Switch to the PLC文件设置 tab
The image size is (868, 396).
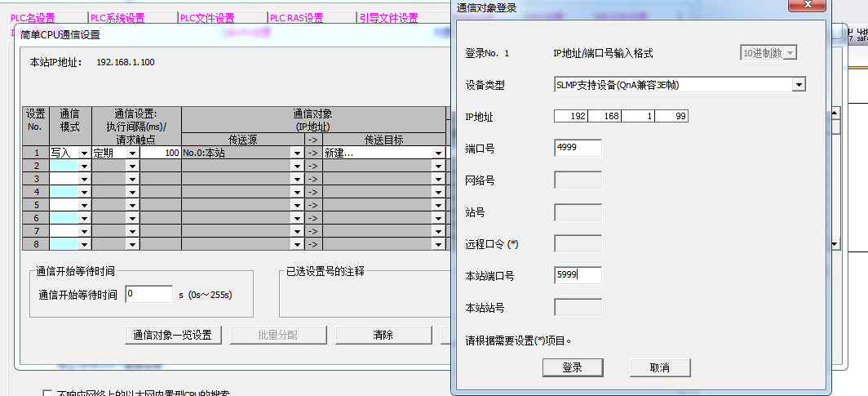(207, 18)
